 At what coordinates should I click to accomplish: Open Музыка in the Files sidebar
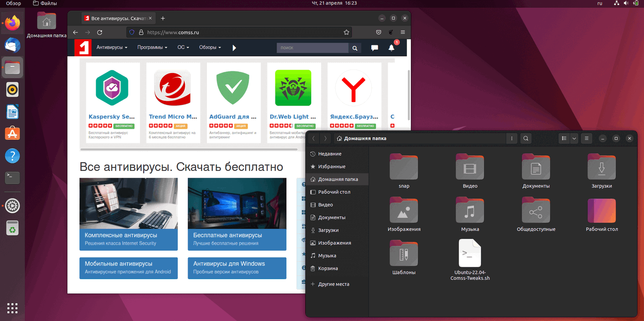click(337, 255)
